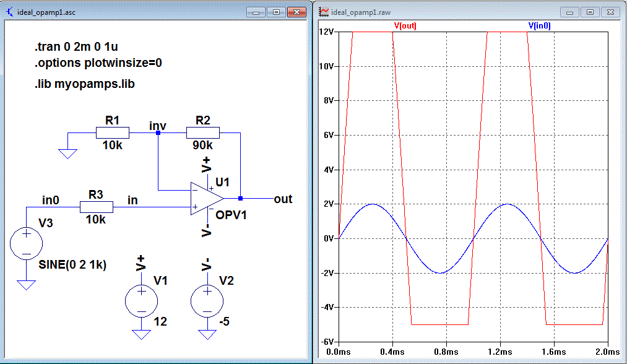Image resolution: width=627 pixels, height=364 pixels.
Task: Click the value 12 of source V1
Action: (160, 322)
